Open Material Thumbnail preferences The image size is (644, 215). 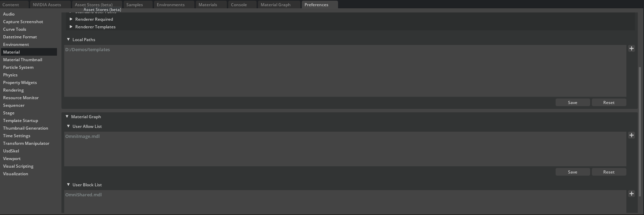(29, 59)
